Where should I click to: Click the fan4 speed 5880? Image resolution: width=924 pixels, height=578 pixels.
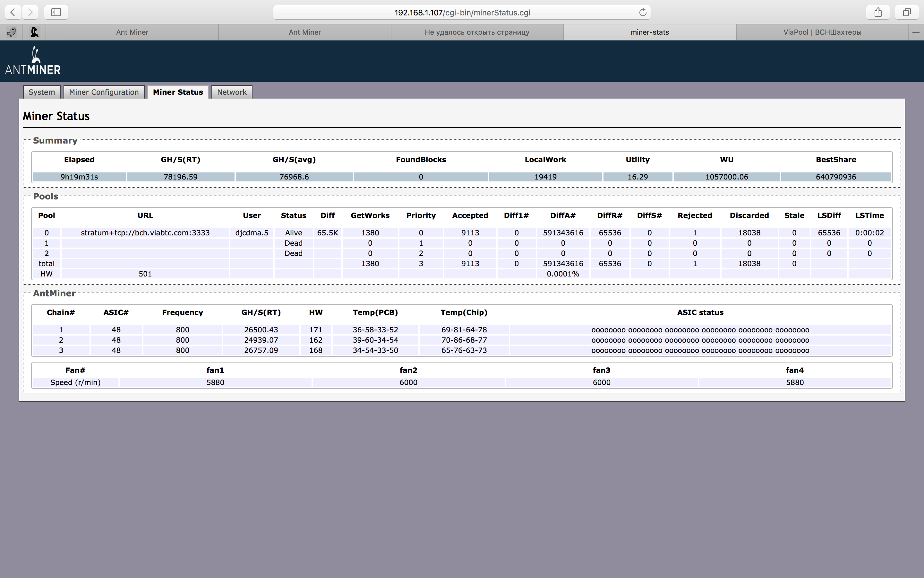tap(795, 383)
